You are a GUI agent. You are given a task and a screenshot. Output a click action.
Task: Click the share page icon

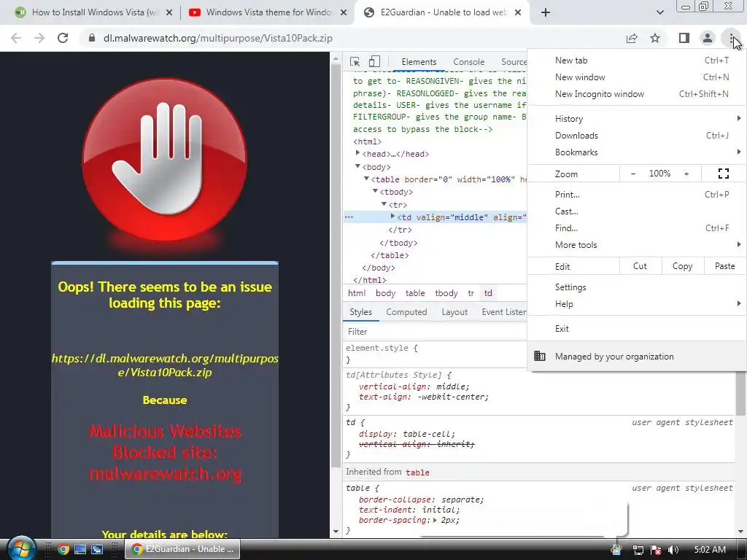click(x=632, y=38)
